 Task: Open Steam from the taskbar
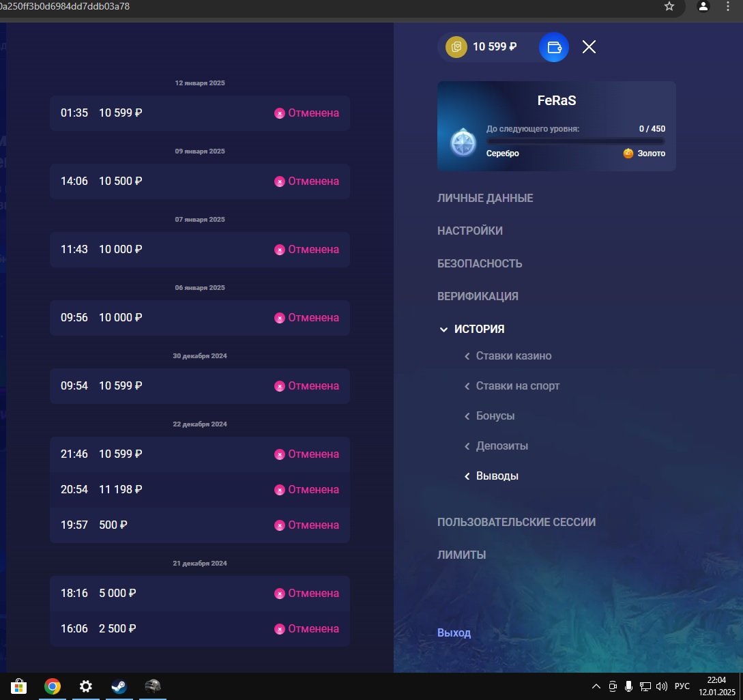(119, 686)
